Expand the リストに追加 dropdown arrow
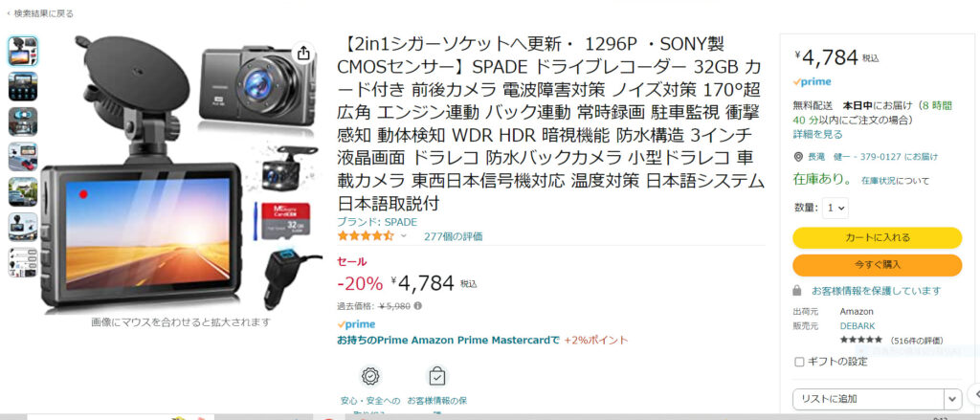980x420 pixels. click(x=953, y=399)
